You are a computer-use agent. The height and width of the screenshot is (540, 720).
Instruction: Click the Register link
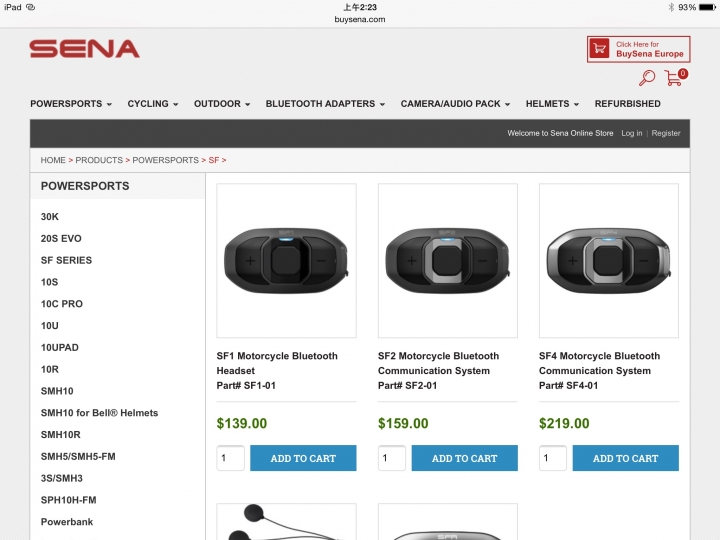click(666, 133)
